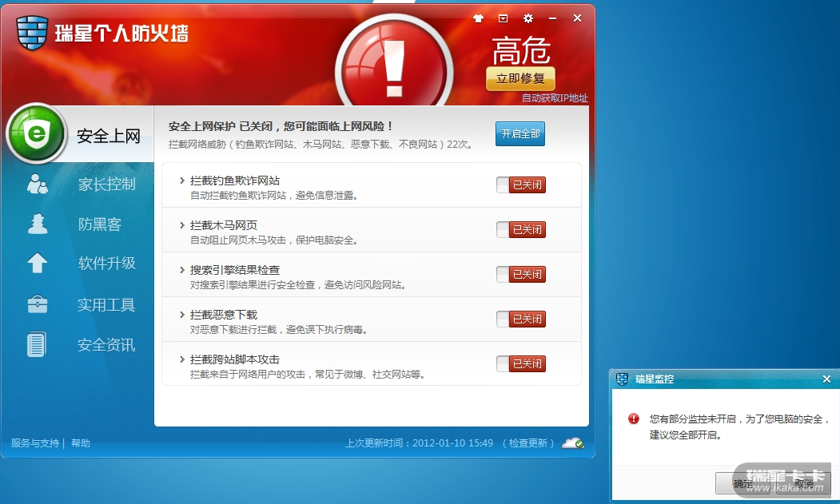This screenshot has width=840, height=504.
Task: Open the 服务与支持 link
Action: (x=35, y=443)
